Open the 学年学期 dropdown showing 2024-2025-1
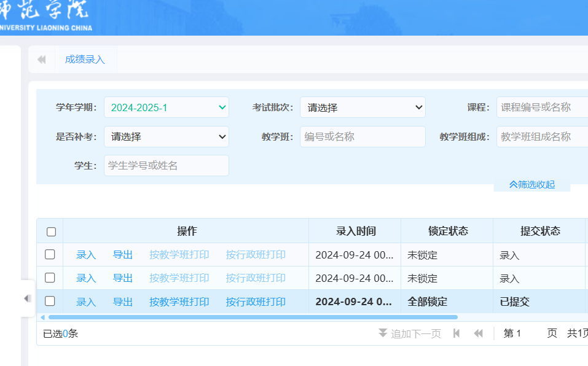Image resolution: width=588 pixels, height=366 pixels. (x=167, y=107)
